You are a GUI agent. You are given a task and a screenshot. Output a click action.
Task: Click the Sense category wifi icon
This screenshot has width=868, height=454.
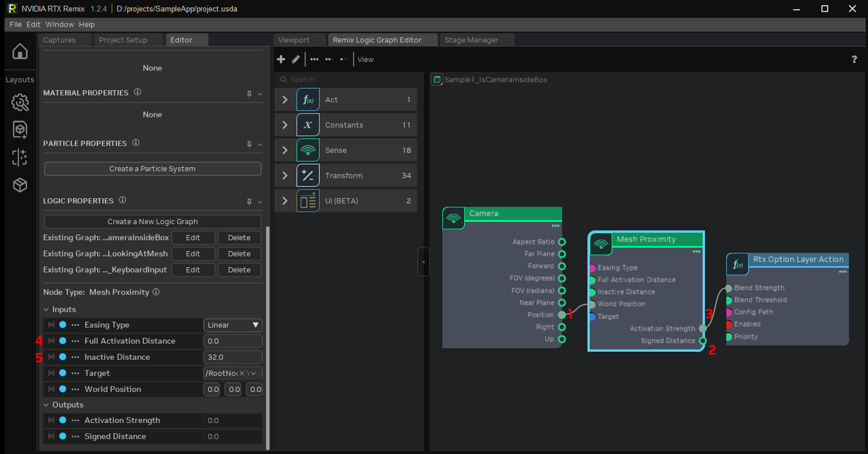(308, 150)
